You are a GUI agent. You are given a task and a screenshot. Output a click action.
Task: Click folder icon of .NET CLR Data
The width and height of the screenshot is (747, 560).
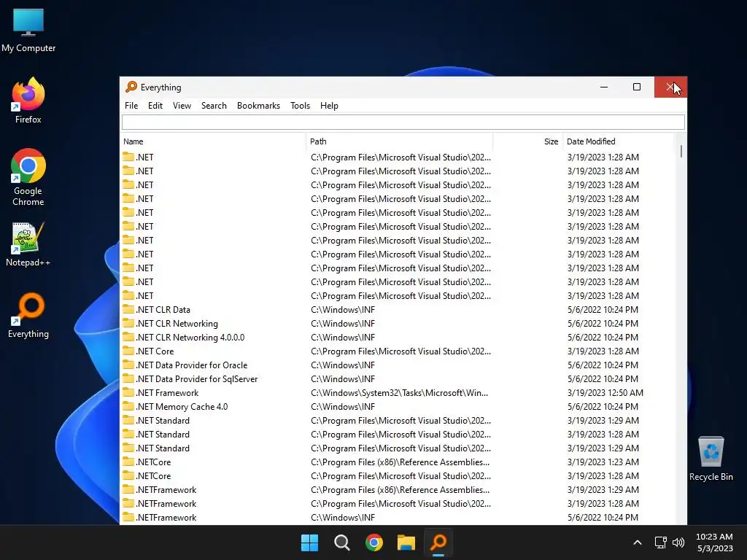click(128, 309)
